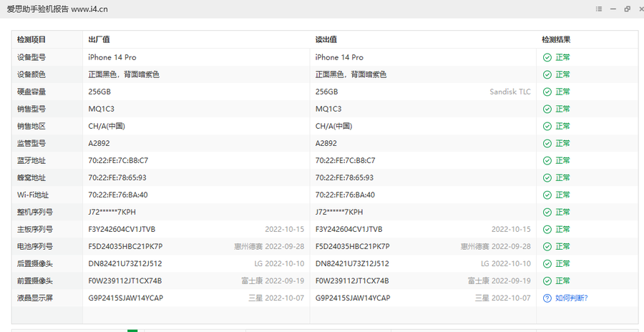The height and width of the screenshot is (332, 644).
Task: Select the Wi-Fi地址 row label
Action: pos(33,195)
